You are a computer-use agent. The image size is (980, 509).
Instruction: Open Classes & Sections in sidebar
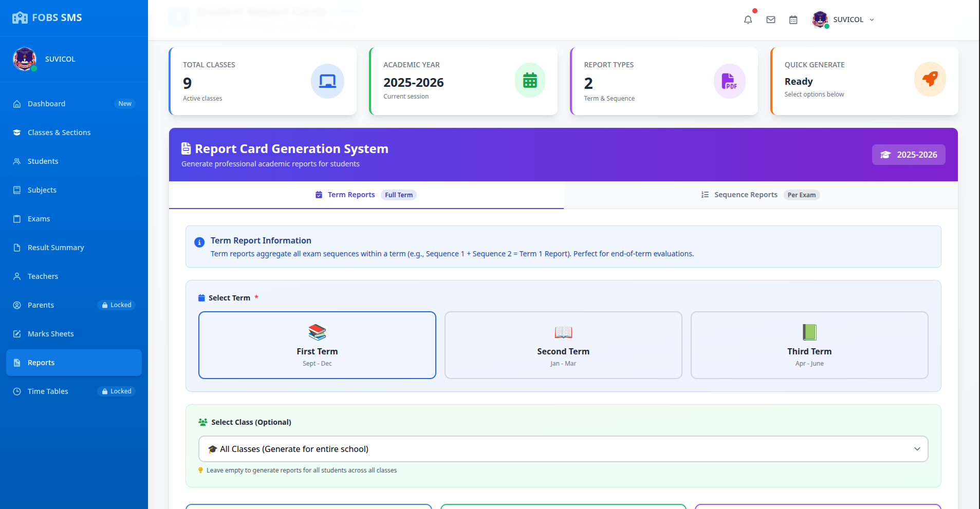tap(59, 133)
